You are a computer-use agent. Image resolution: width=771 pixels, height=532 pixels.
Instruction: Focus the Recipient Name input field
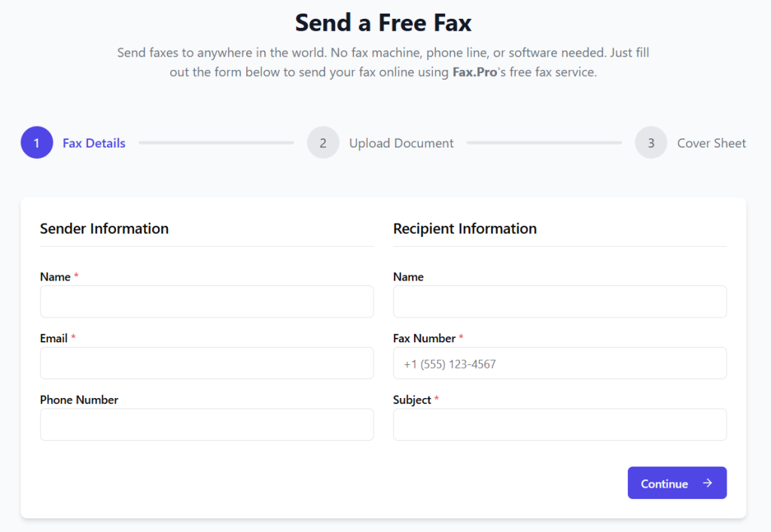(559, 302)
